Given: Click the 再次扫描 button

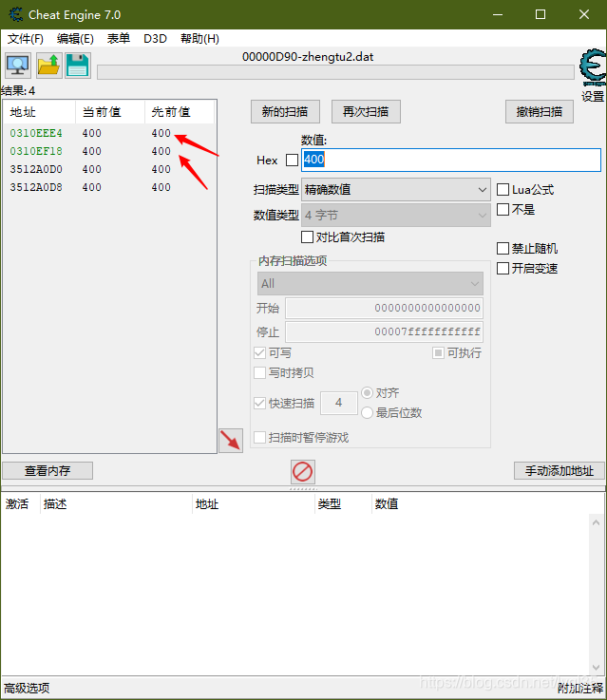Looking at the screenshot, I should click(366, 112).
